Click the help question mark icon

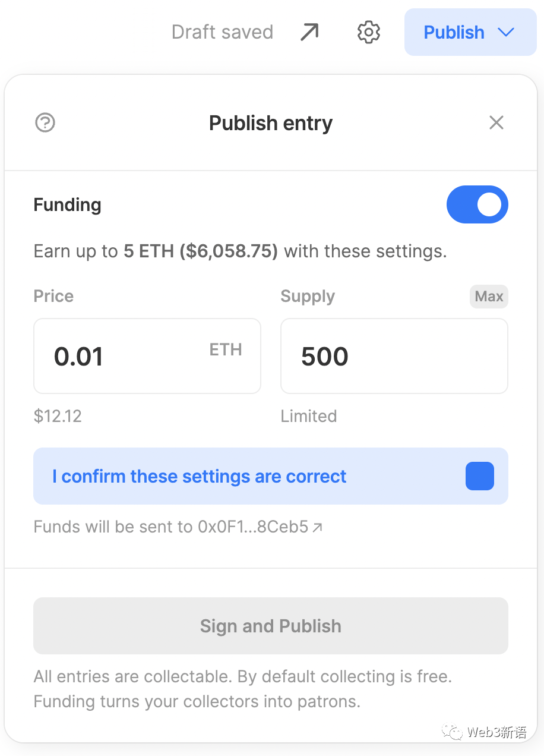click(x=45, y=123)
